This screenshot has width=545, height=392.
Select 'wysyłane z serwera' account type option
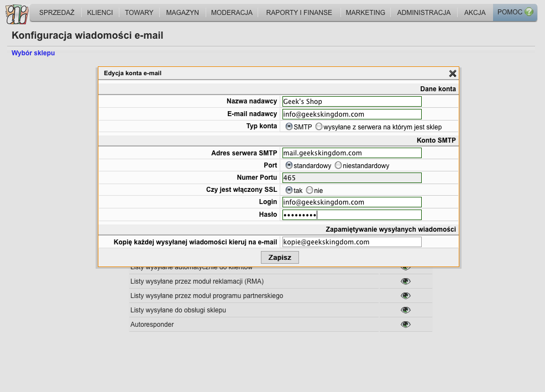pyautogui.click(x=319, y=127)
